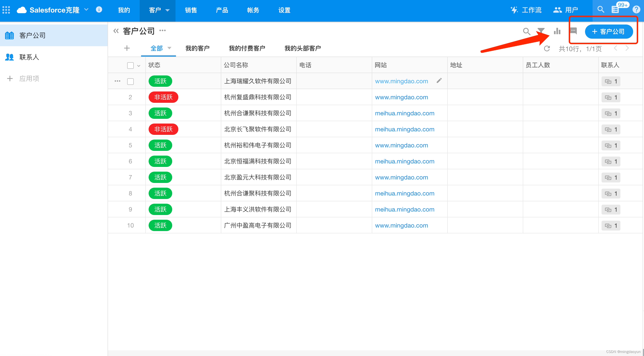Click the worksheet discussion comment icon
This screenshot has width=644, height=356.
(573, 31)
